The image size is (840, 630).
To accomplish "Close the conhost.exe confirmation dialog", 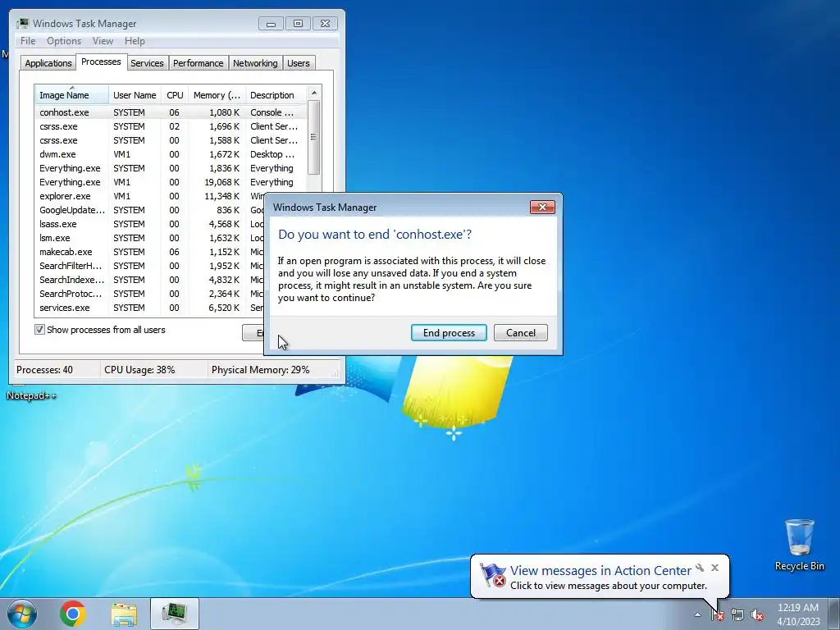I will [542, 207].
